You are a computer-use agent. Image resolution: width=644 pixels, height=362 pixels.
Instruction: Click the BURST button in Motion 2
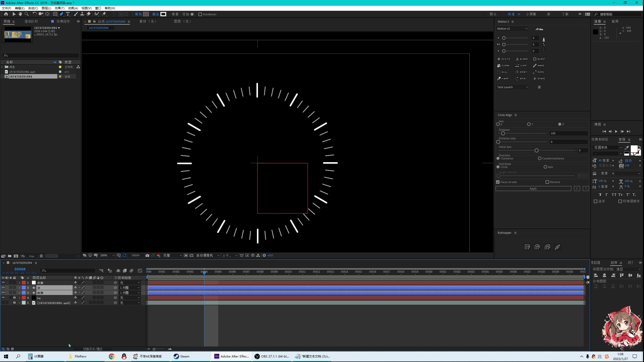tap(539, 59)
